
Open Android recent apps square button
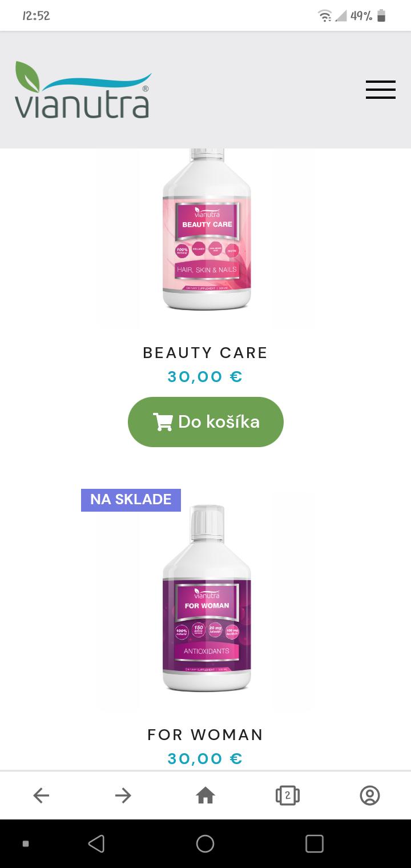[315, 843]
